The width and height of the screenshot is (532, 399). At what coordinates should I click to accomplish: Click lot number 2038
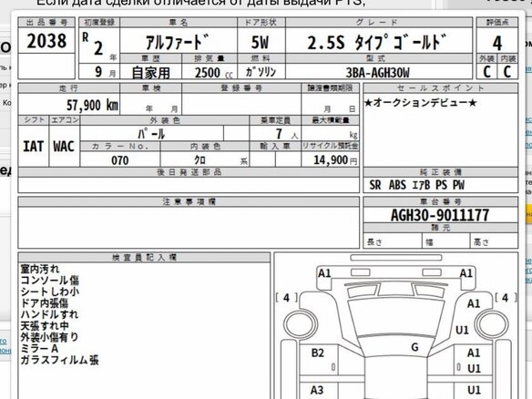click(x=46, y=41)
